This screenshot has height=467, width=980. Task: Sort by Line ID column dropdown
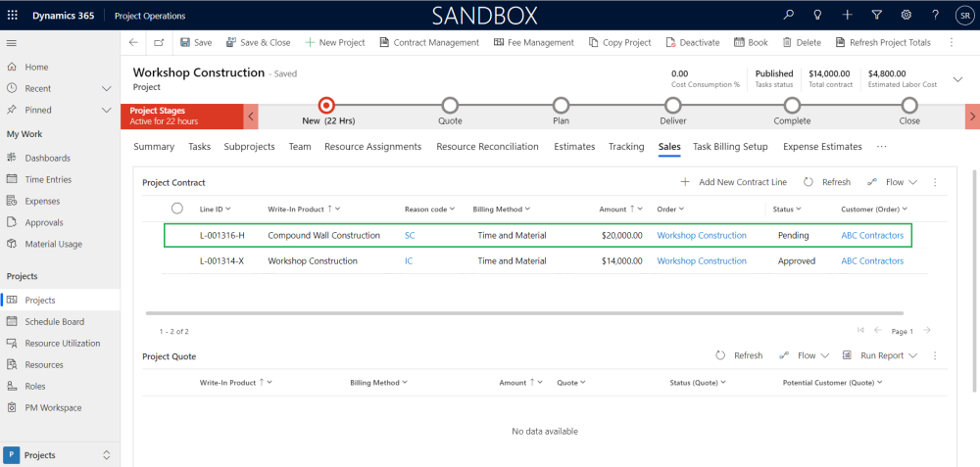[x=216, y=210]
